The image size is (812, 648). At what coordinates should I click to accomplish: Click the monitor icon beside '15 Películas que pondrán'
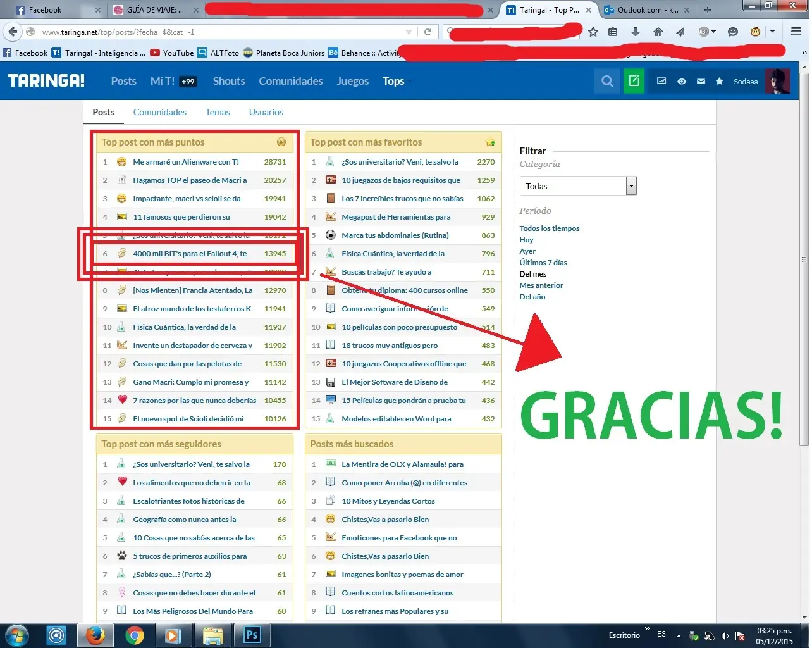(331, 400)
